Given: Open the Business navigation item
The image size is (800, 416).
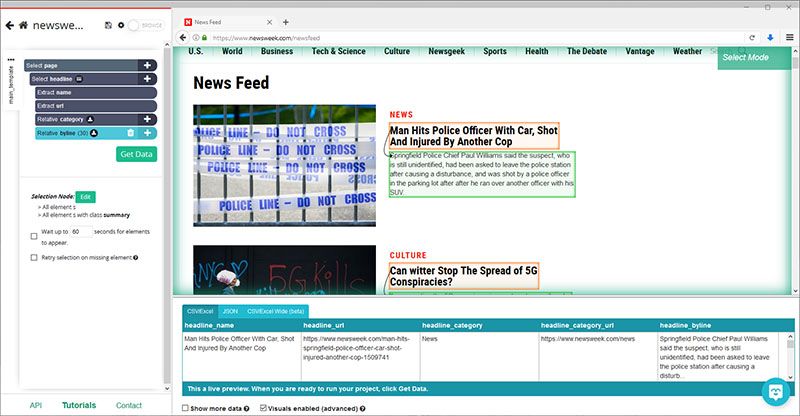Looking at the screenshot, I should click(x=277, y=51).
